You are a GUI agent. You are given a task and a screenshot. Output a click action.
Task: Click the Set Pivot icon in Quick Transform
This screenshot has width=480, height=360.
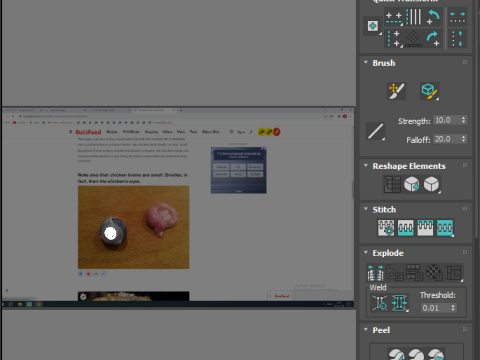click(373, 26)
